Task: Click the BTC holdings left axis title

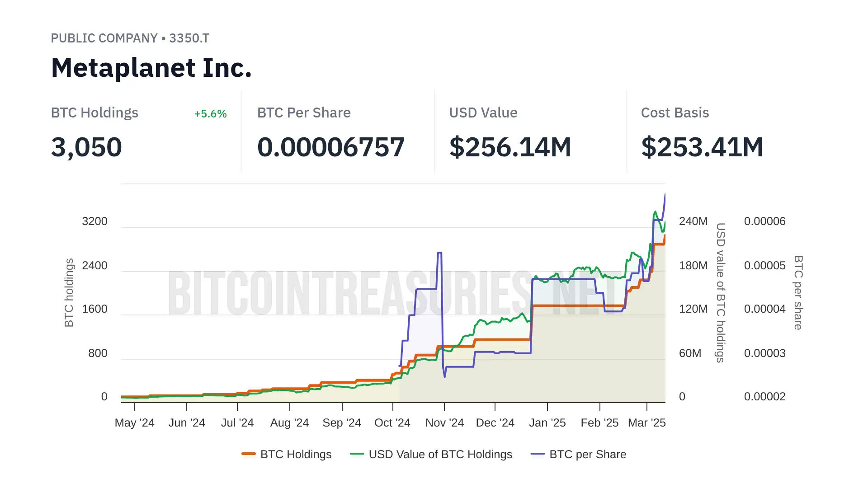Action: pos(69,292)
